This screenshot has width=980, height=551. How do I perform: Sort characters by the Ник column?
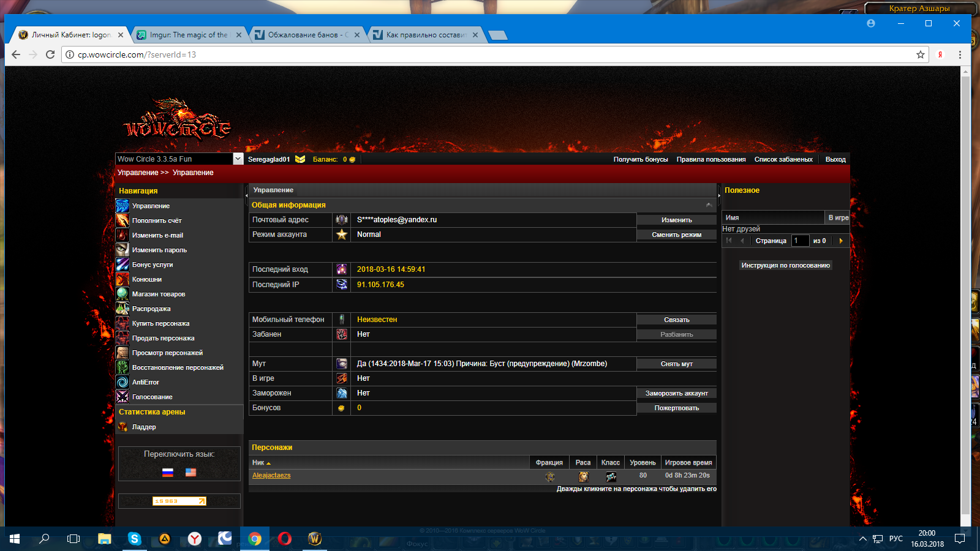[261, 463]
